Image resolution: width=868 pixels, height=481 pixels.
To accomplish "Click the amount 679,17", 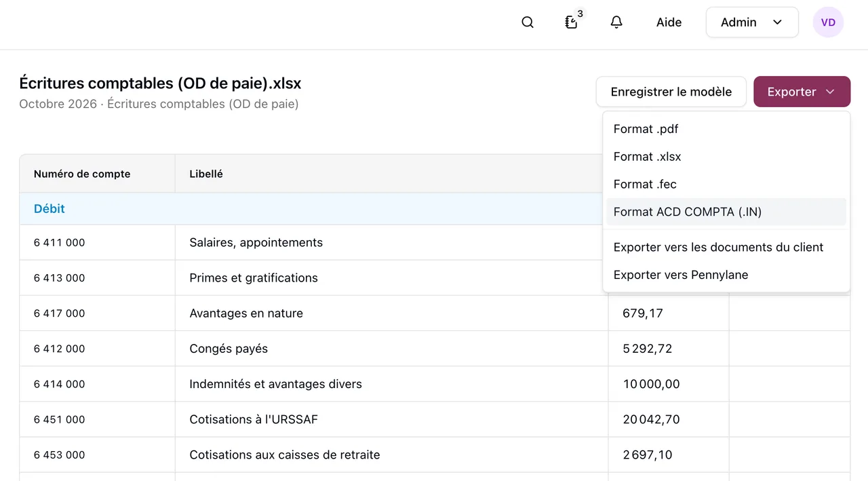I will tap(643, 313).
